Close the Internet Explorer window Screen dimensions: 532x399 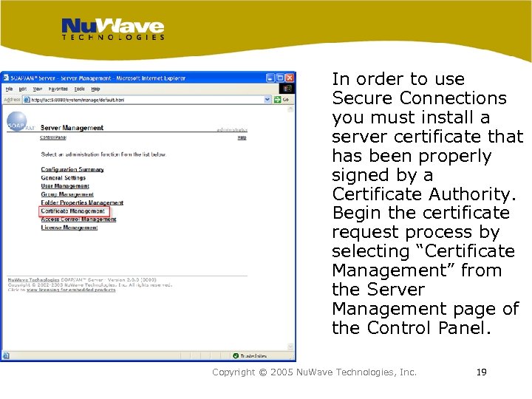[x=290, y=78]
